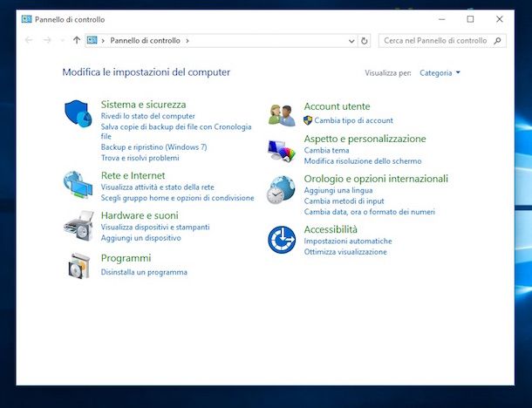The height and width of the screenshot is (408, 532).
Task: Open Hardware e suoni category
Action: tap(140, 215)
